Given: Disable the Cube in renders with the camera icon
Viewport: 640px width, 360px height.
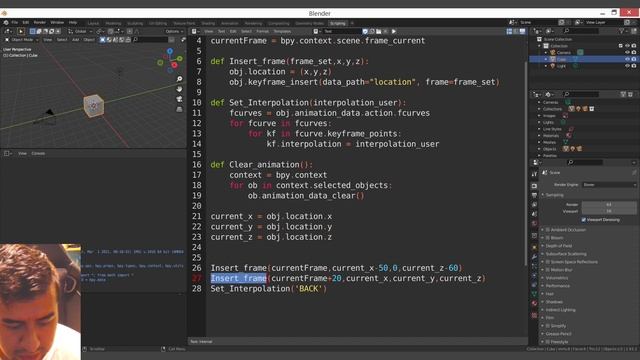Looking at the screenshot, I should pos(634,59).
